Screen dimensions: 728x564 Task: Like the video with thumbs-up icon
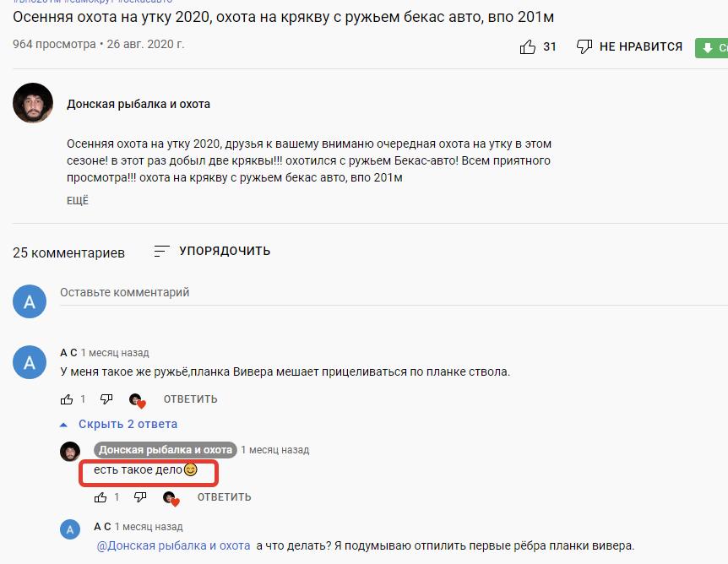click(x=528, y=47)
